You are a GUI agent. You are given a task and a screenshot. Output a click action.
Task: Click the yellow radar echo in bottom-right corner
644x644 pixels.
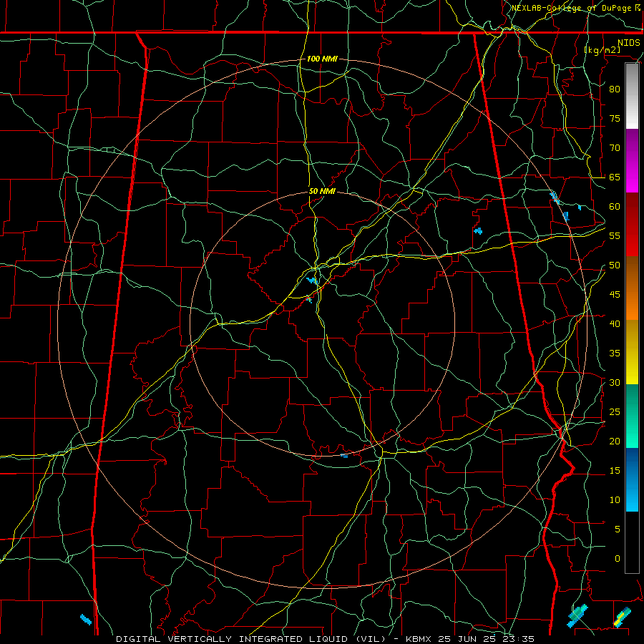pyautogui.click(x=622, y=618)
